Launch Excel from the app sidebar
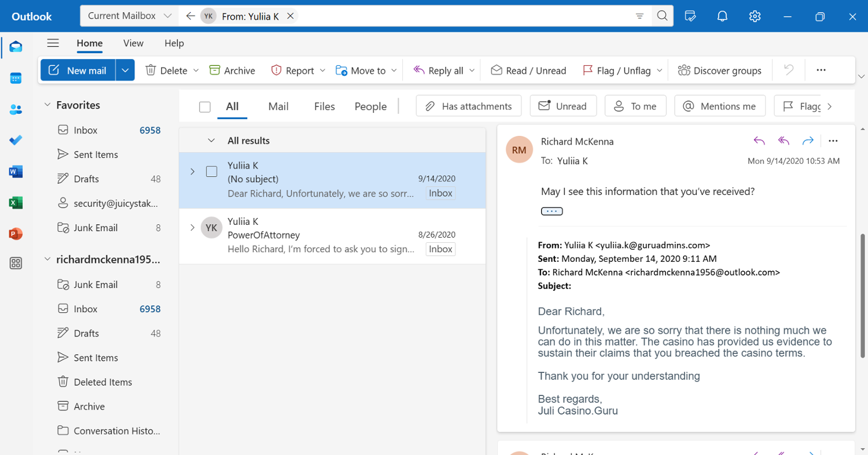This screenshot has height=455, width=868. [x=16, y=203]
